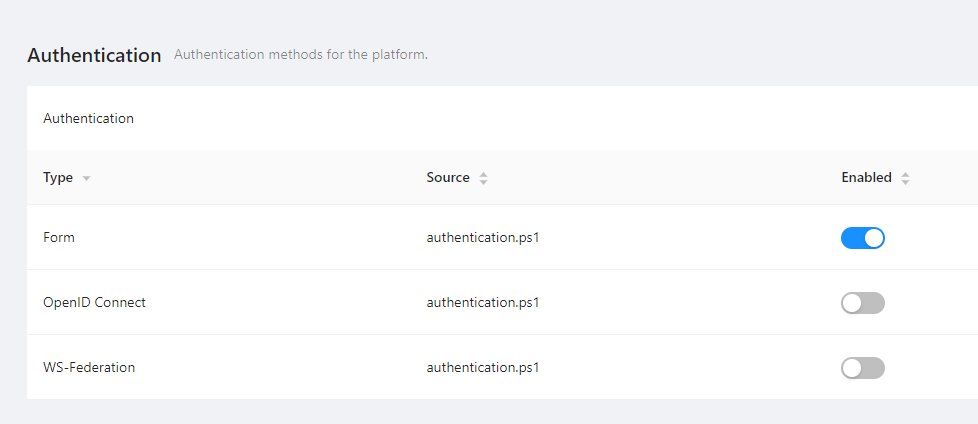Open authentication.ps1 source in OpenID Connect row

[483, 302]
